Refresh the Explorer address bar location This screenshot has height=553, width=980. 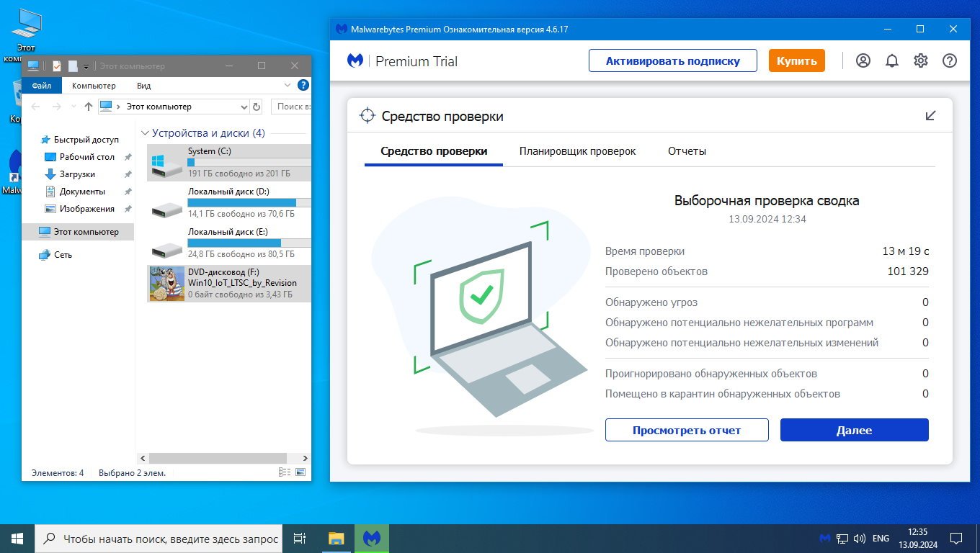(257, 107)
